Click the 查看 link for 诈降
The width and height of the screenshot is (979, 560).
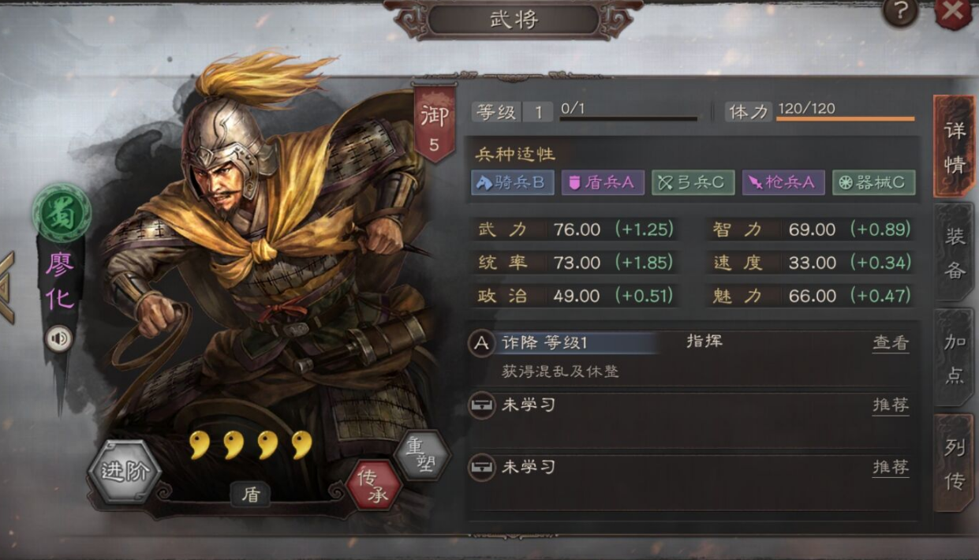891,344
